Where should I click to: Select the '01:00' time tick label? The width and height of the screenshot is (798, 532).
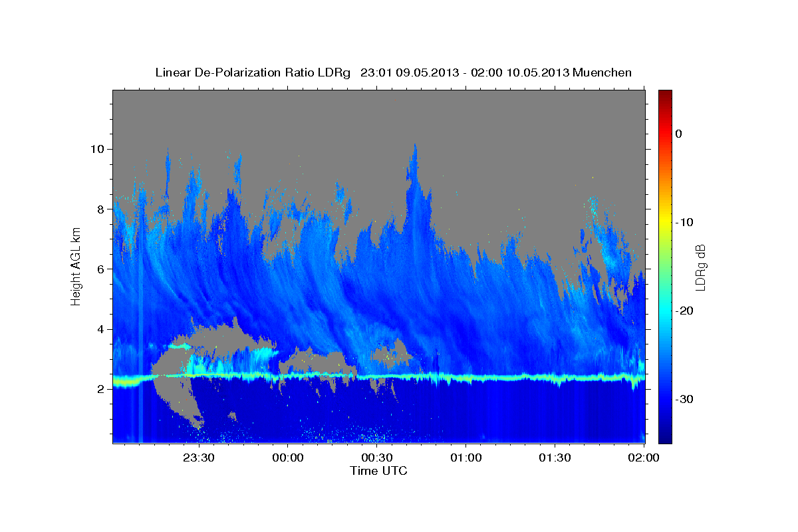[466, 458]
